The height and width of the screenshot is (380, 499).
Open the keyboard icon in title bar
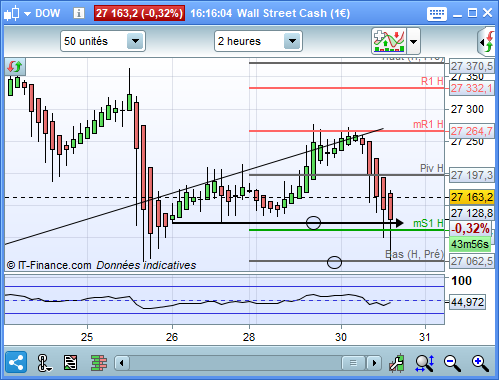coord(437,14)
